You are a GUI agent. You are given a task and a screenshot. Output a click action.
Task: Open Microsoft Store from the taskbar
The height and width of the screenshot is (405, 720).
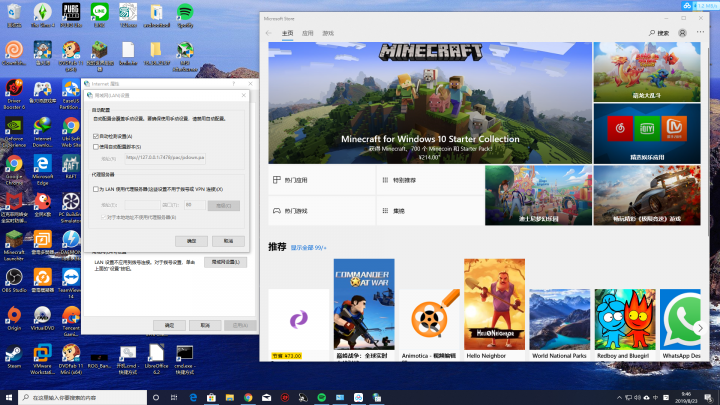coord(211,397)
